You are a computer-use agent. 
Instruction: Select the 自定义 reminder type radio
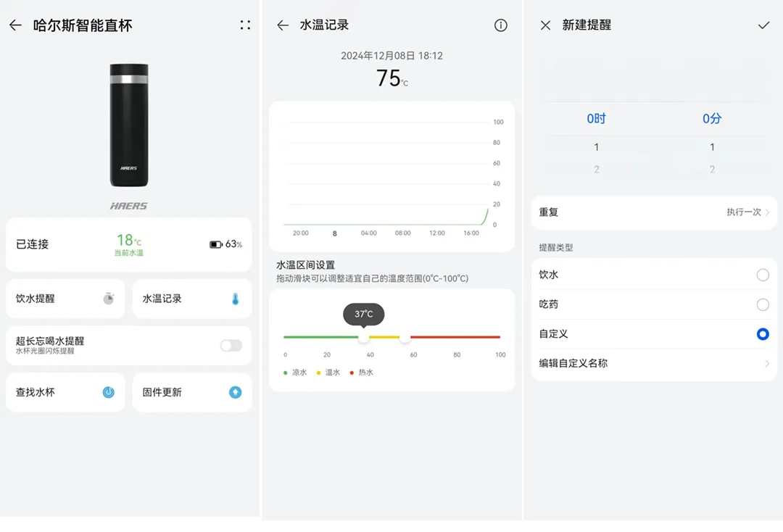pyautogui.click(x=763, y=334)
